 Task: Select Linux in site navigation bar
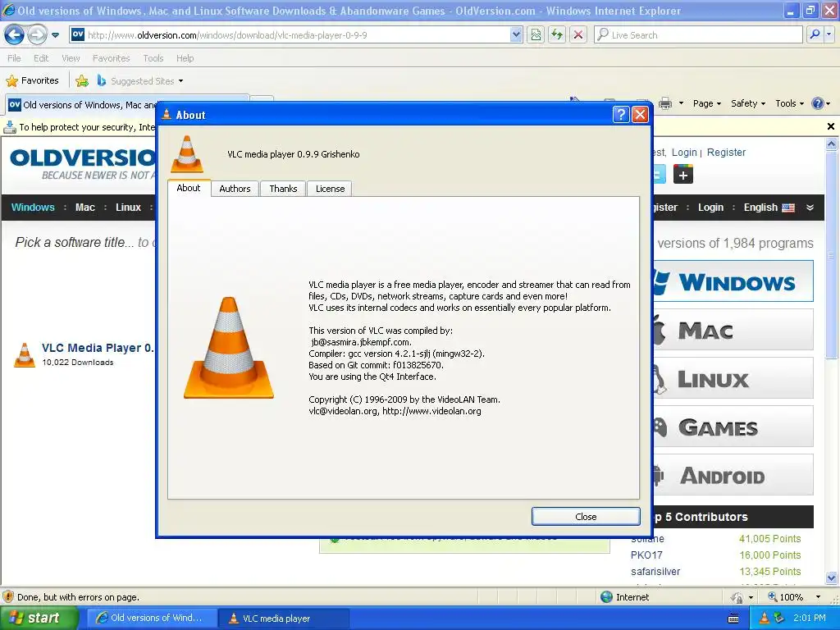tap(128, 208)
